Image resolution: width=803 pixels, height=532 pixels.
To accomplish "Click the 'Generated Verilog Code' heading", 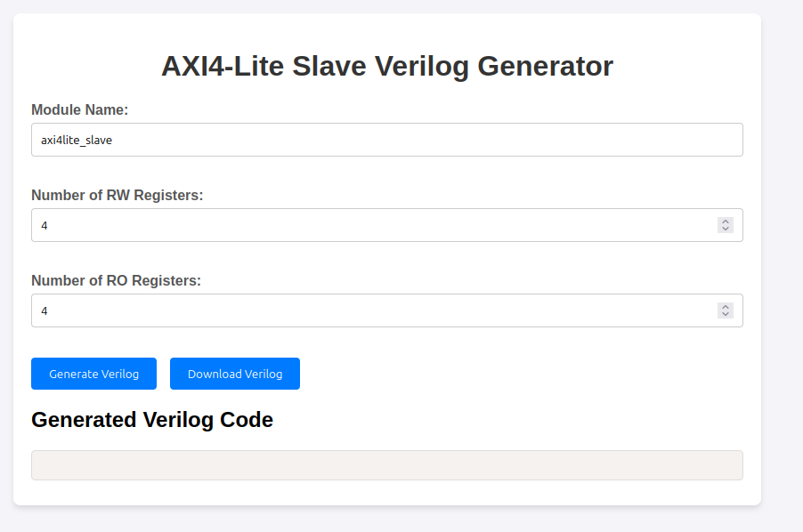I will (x=152, y=420).
